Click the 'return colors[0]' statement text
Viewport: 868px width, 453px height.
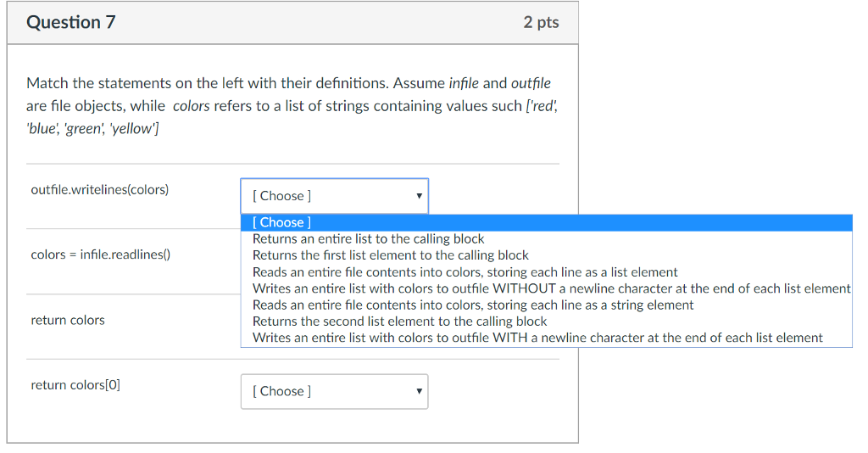click(75, 385)
